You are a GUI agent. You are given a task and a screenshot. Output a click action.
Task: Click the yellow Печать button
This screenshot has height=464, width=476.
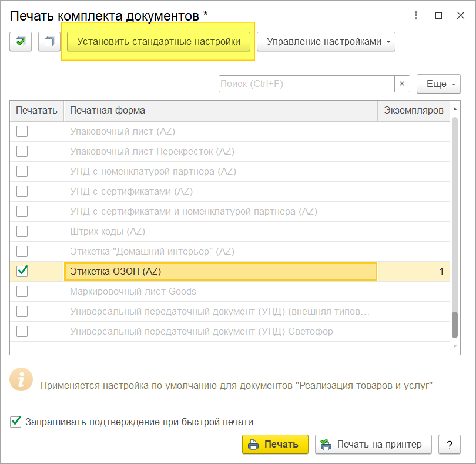point(275,445)
